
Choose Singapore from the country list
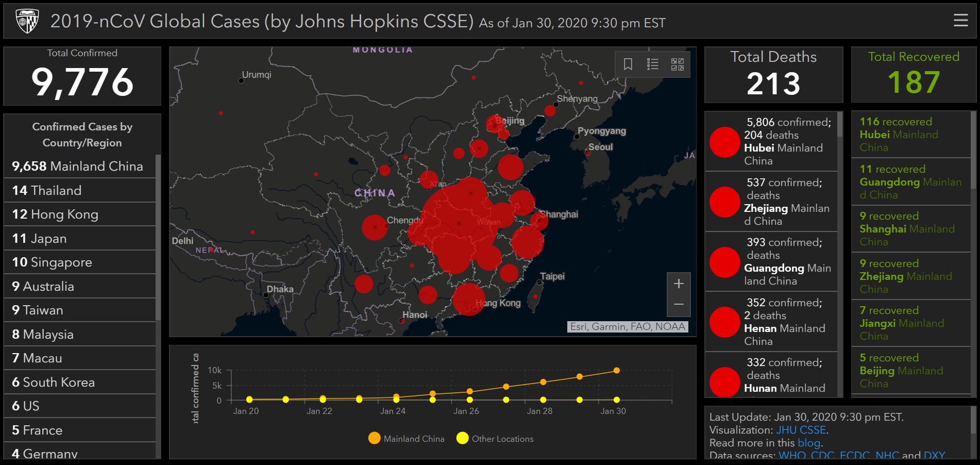coord(52,262)
